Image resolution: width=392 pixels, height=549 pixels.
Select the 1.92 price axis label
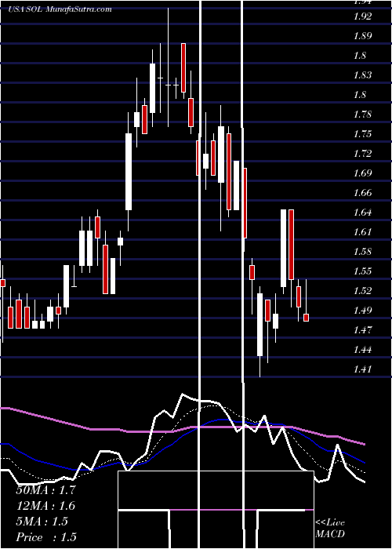[365, 16]
